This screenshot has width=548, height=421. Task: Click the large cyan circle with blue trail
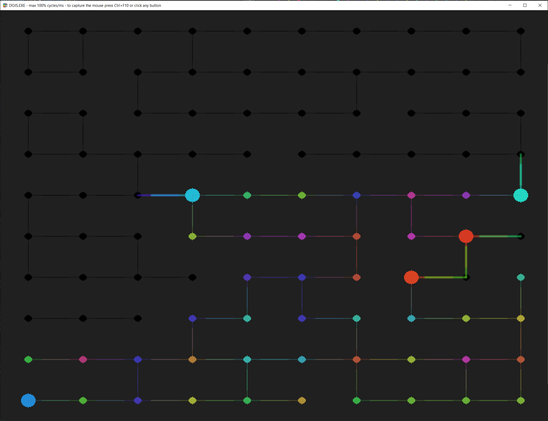pyautogui.click(x=192, y=195)
